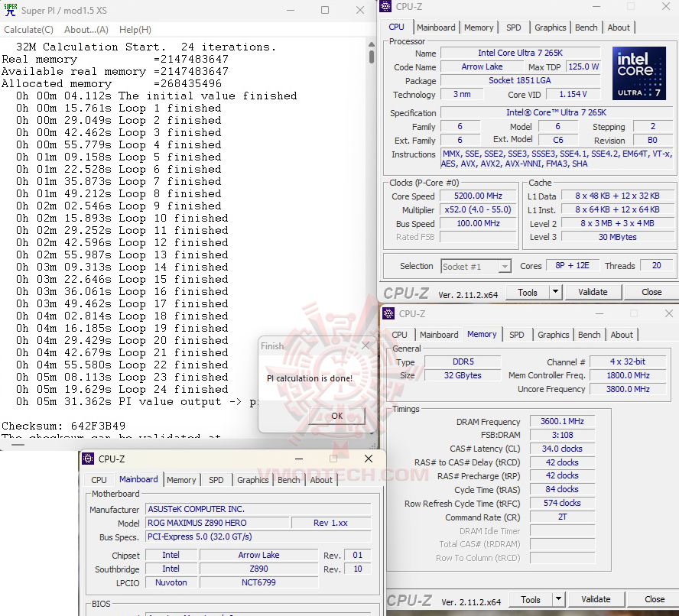Open About tab in Mainboard CPU-Z window
Viewport: 679px width, 616px height.
coord(321,480)
